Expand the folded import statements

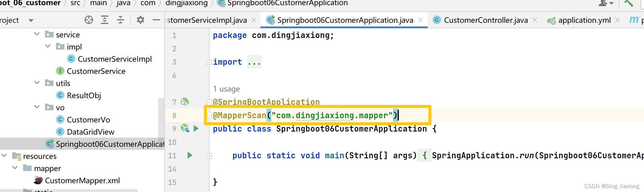point(209,62)
